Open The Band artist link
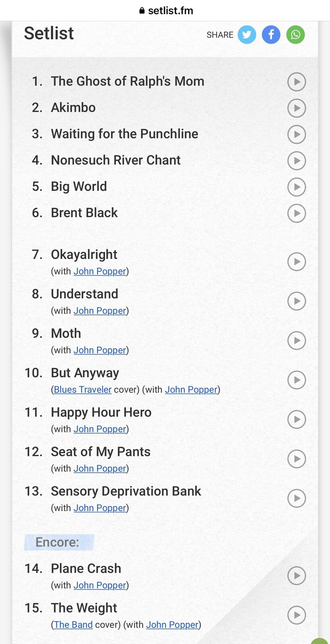This screenshot has width=330, height=644. click(73, 625)
